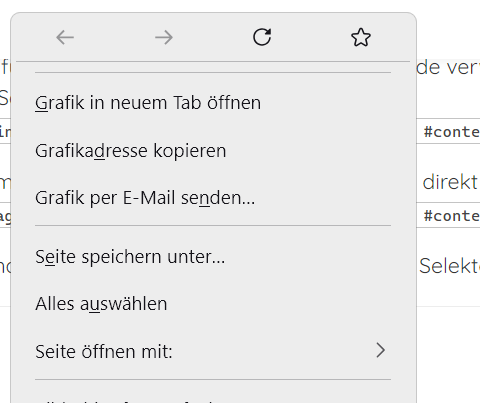Click the 'de ver' text beside the menu
The image size is (480, 403).
tap(448, 68)
